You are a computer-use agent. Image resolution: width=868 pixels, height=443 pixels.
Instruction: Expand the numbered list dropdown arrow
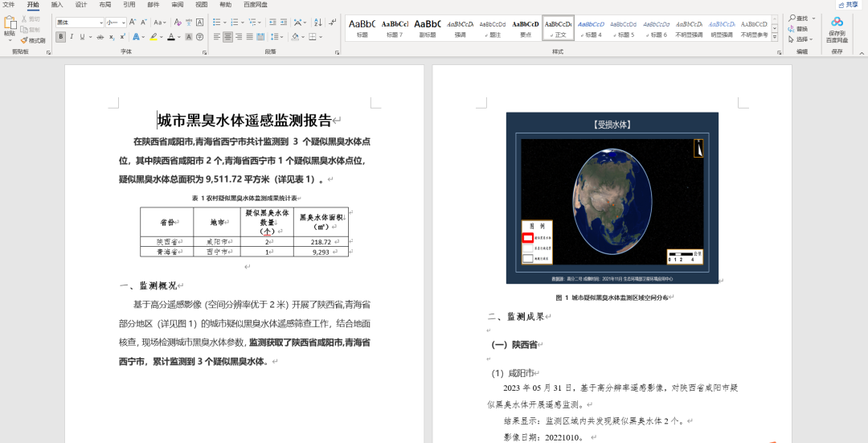243,23
